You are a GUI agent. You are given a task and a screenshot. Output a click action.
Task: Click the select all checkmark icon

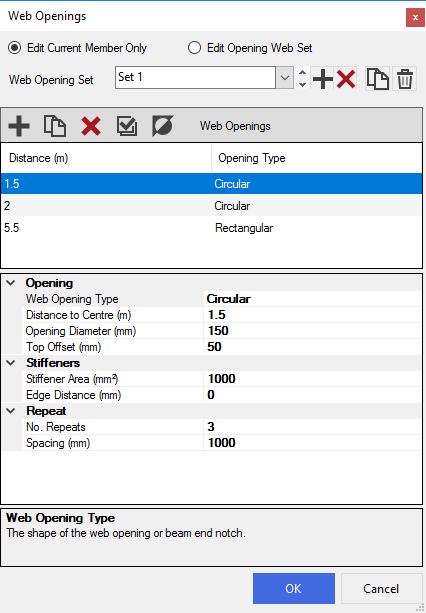[127, 126]
